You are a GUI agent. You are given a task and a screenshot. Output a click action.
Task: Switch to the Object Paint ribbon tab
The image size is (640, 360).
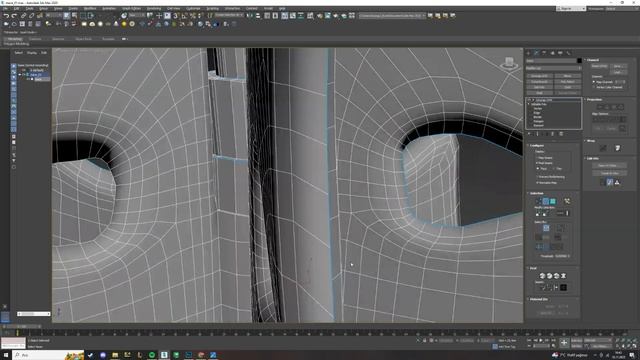click(x=84, y=39)
